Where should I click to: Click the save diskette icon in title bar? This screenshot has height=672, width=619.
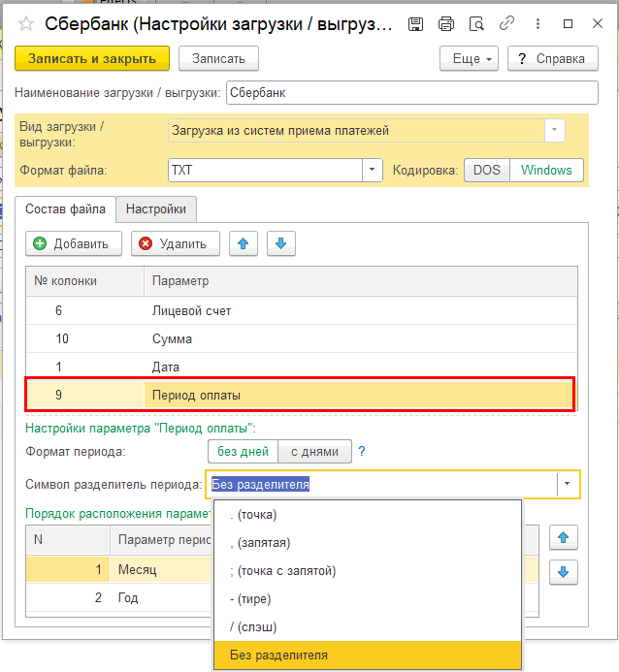click(415, 24)
